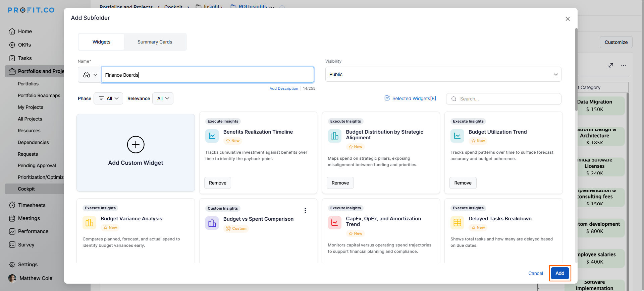
Task: Click the plus icon for Add Custom Widget
Action: click(x=136, y=145)
